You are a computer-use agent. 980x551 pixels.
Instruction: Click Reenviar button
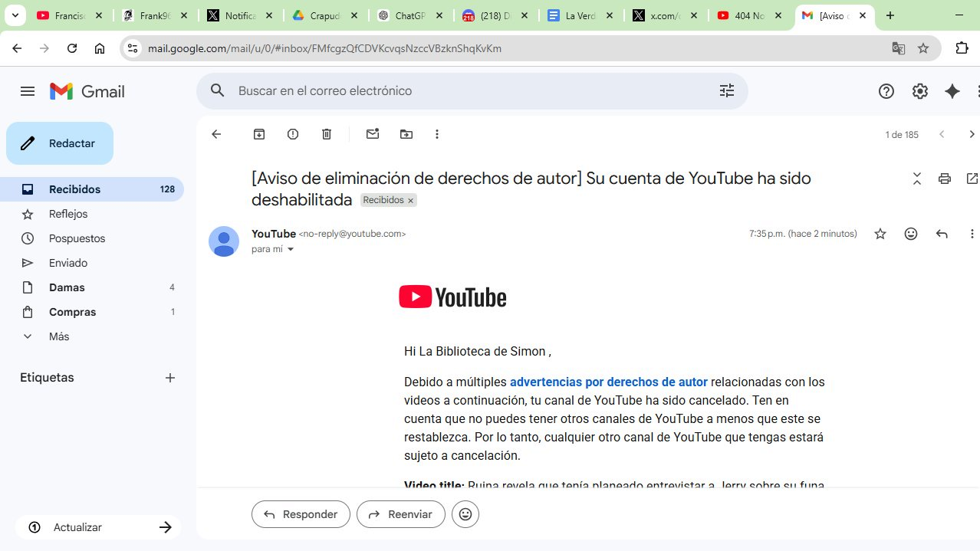click(400, 514)
